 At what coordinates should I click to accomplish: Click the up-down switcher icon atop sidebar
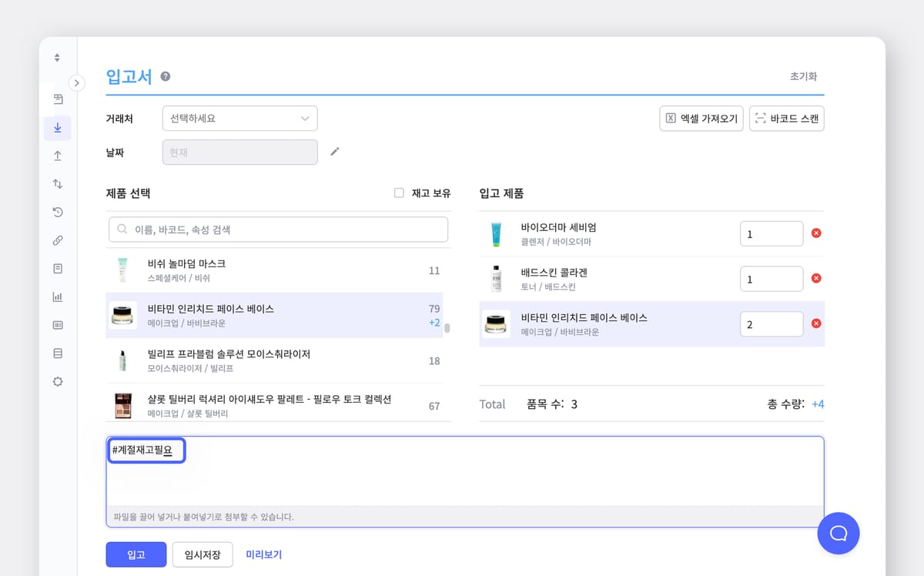57,58
